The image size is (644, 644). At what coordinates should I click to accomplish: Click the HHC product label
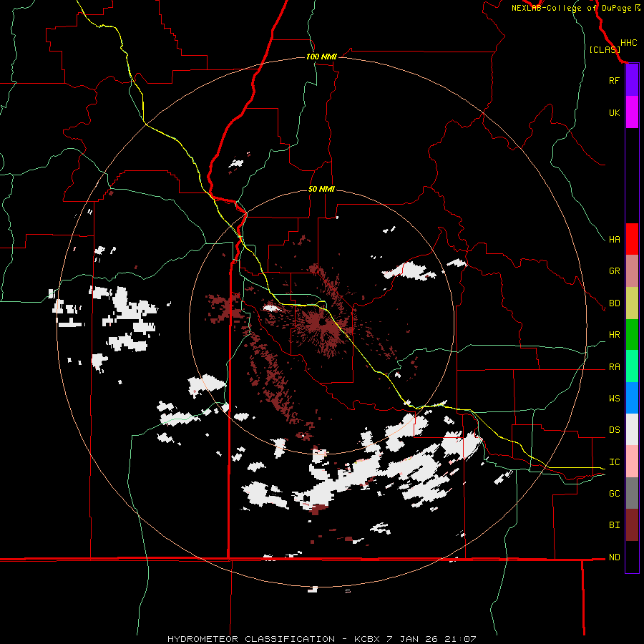pyautogui.click(x=628, y=43)
